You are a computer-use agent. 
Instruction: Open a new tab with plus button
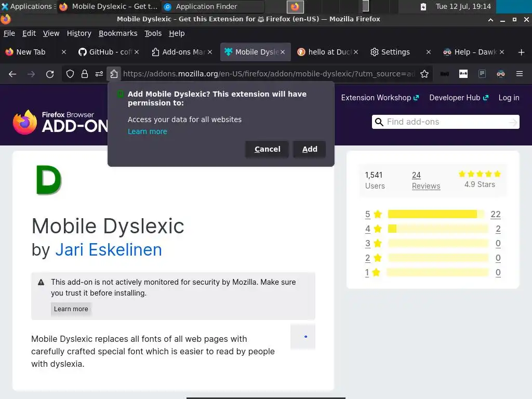point(522,52)
